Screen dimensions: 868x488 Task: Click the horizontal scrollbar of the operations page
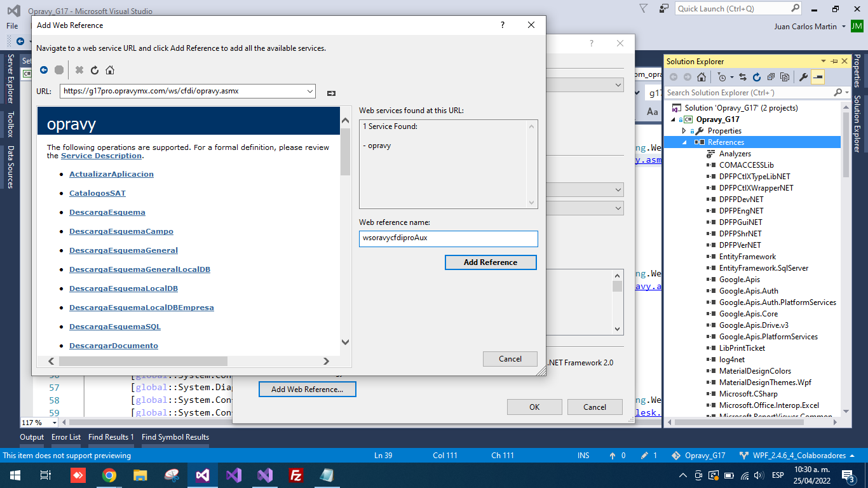[189, 361]
